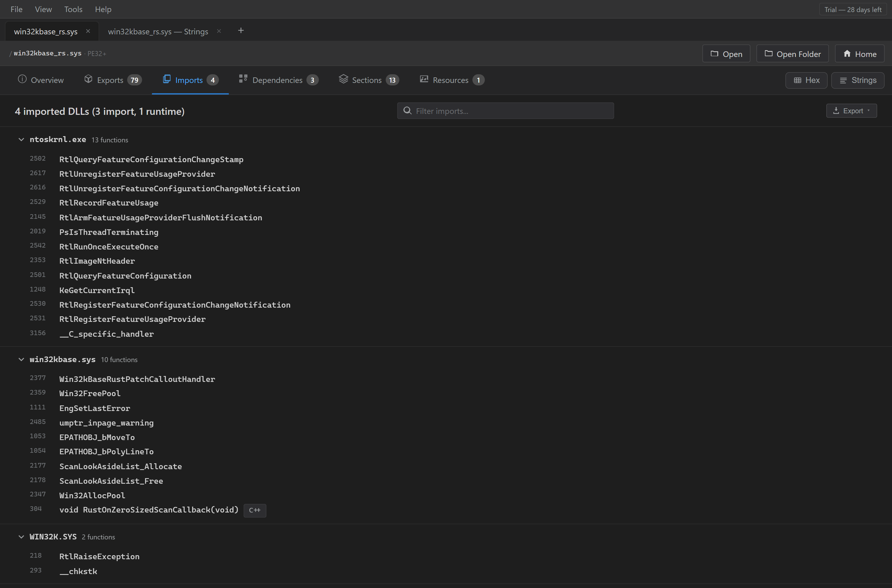Switch to the Exports tab
This screenshot has width=892, height=588.
click(113, 80)
